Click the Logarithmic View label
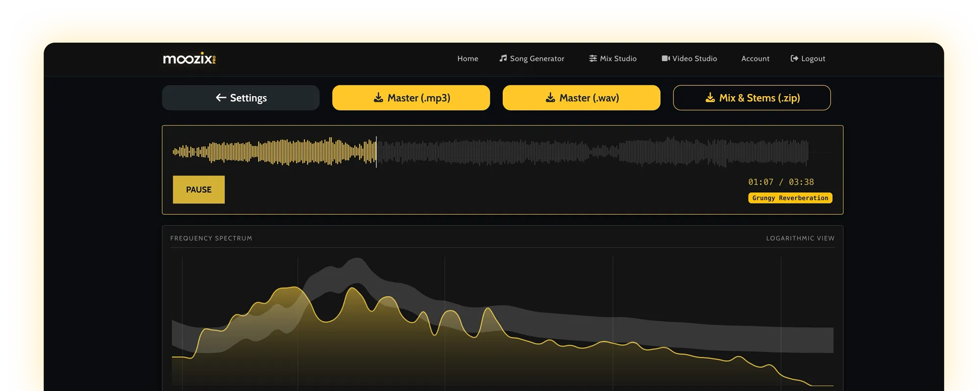 (x=800, y=238)
